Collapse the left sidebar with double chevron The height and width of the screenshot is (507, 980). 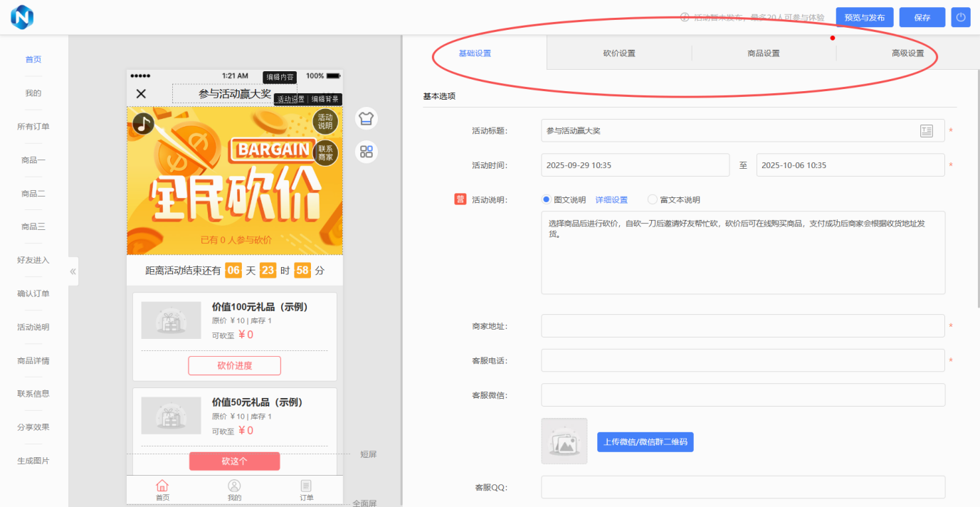click(x=73, y=271)
